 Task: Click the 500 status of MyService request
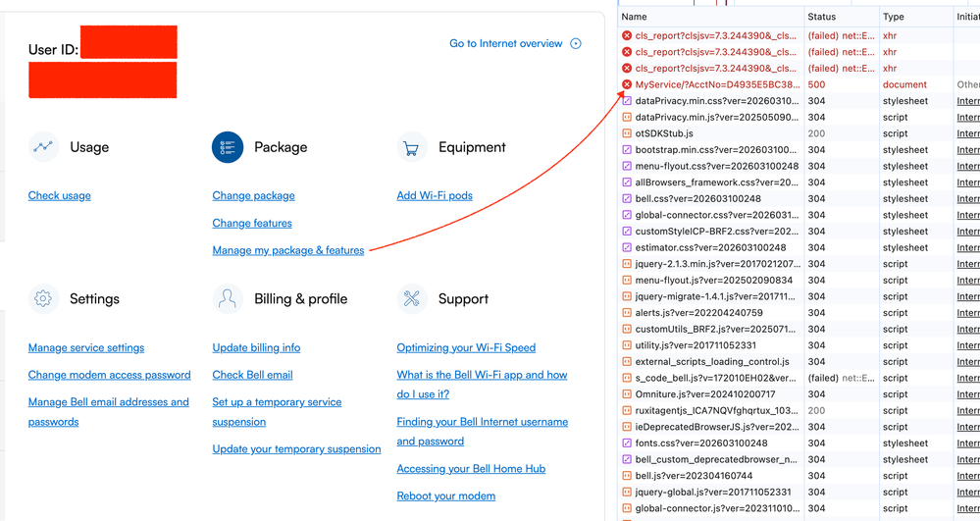(x=816, y=84)
